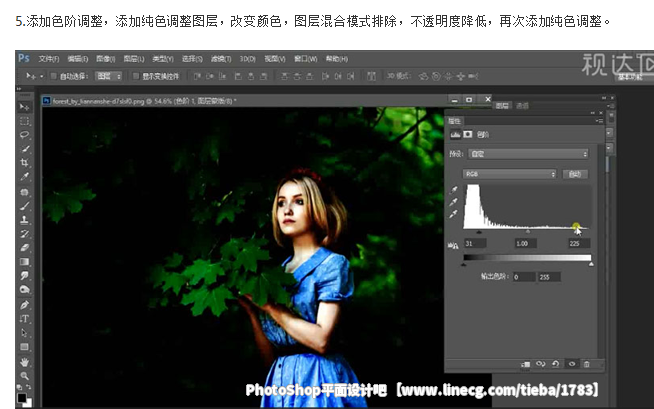Click the foreground color swatch
Image resolution: width=654 pixels, height=409 pixels.
click(x=22, y=397)
